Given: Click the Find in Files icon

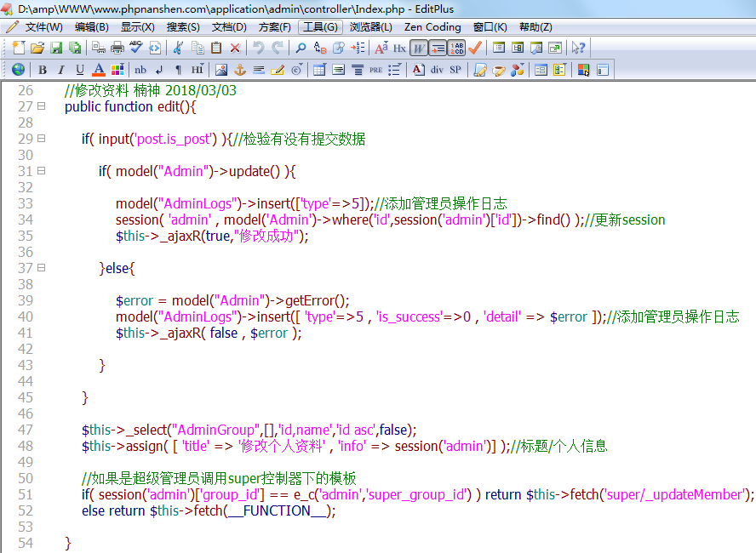Looking at the screenshot, I should [339, 48].
